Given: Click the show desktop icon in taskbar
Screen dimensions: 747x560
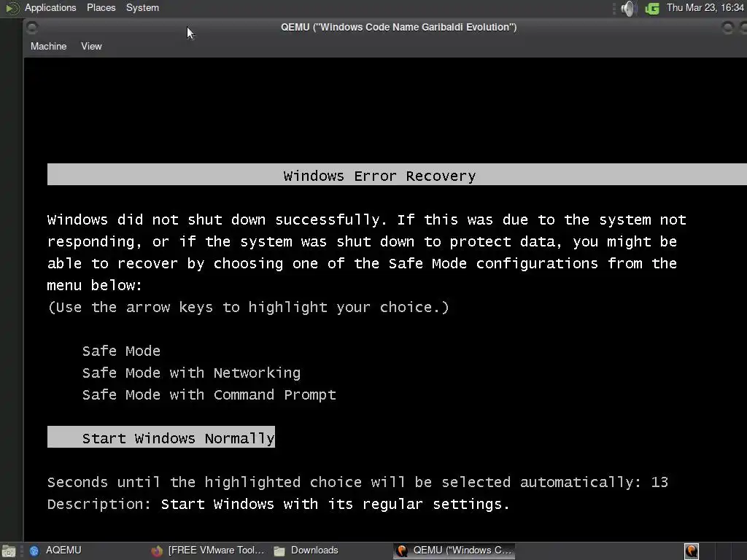Looking at the screenshot, I should (x=9, y=551).
